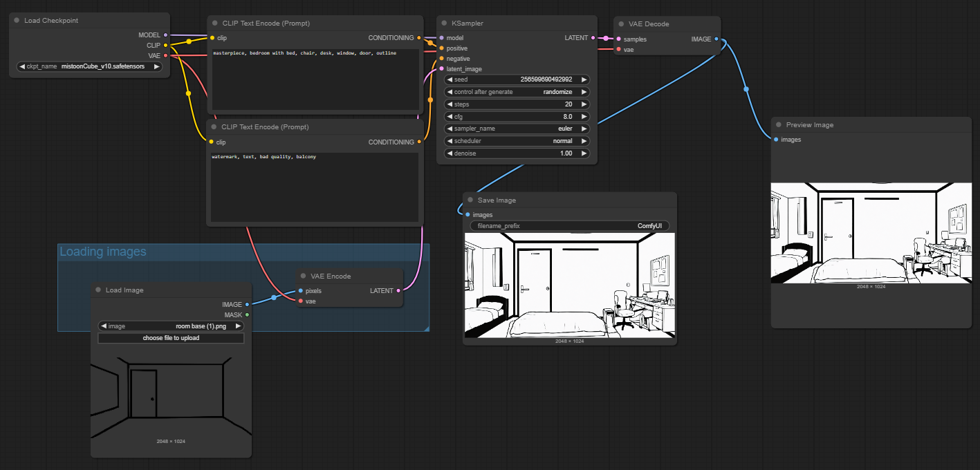
Task: Click the positive input port on KSampler
Action: pyautogui.click(x=441, y=48)
